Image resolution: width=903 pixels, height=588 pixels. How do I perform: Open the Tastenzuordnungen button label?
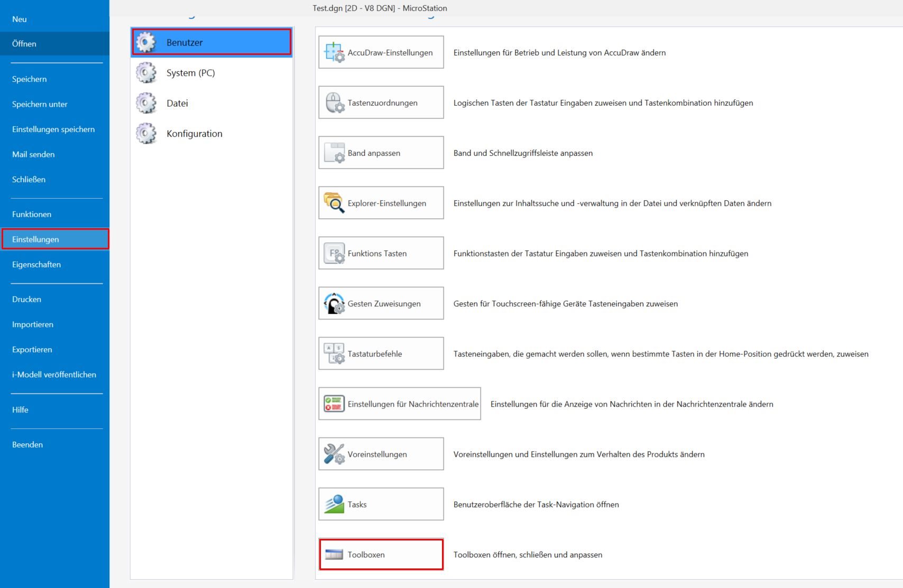click(x=383, y=103)
